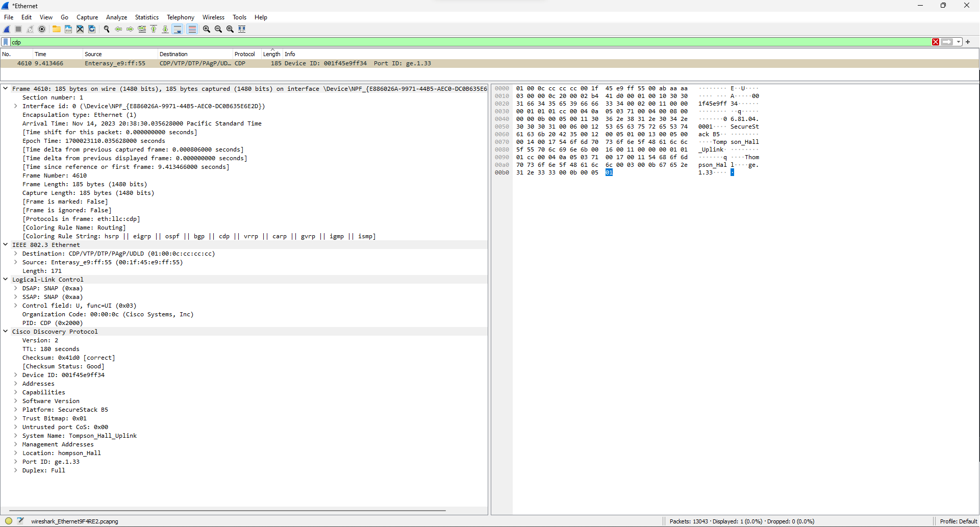Zoom in the main window text
This screenshot has width=980, height=527.
click(x=207, y=29)
